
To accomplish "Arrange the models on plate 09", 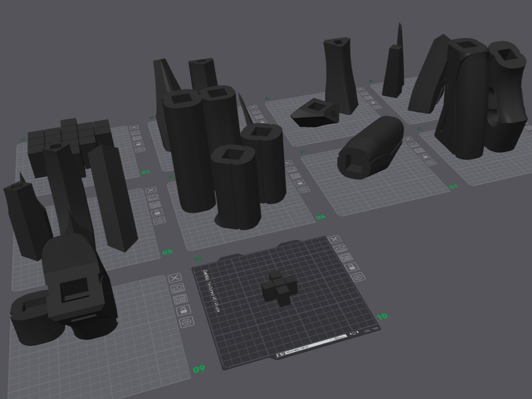I will [x=180, y=299].
